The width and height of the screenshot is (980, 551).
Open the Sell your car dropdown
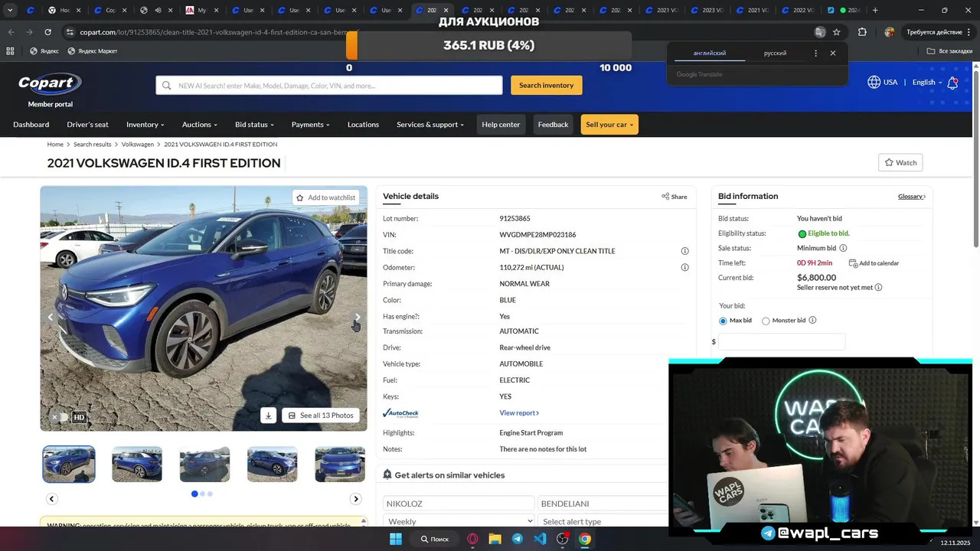pyautogui.click(x=609, y=125)
